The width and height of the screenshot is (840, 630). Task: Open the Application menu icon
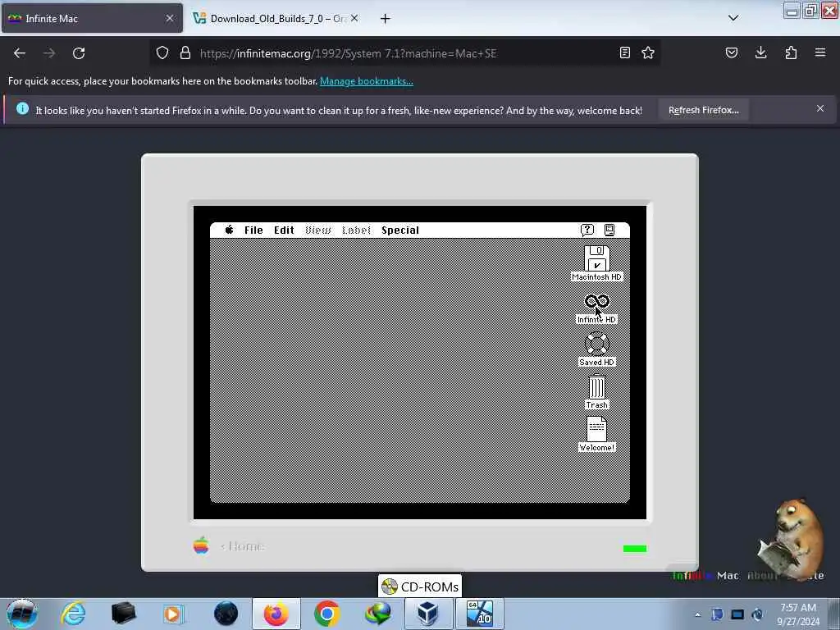(609, 230)
